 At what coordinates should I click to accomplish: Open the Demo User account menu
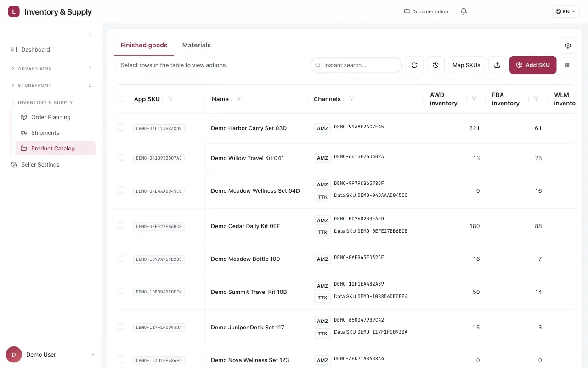coord(51,355)
